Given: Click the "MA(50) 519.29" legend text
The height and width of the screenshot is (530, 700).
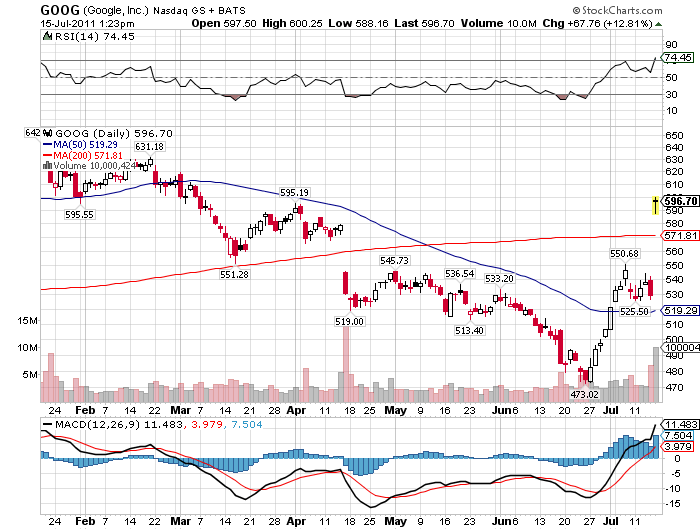Looking at the screenshot, I should [85, 145].
